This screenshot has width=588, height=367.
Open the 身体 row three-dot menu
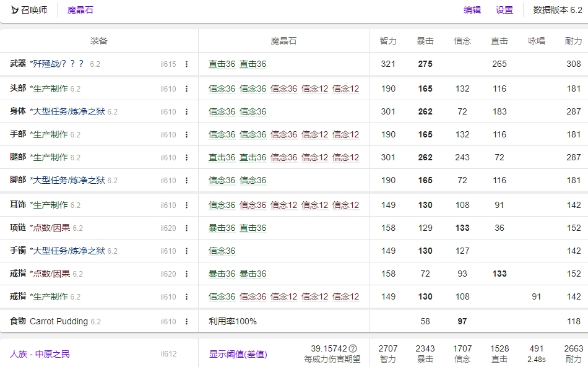coord(186,112)
